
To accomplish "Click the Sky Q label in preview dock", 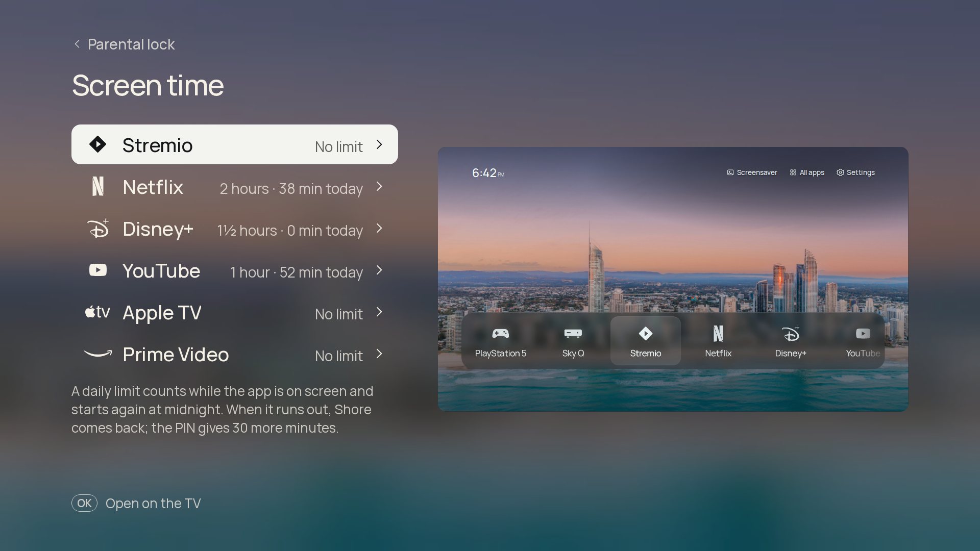I will click(573, 354).
